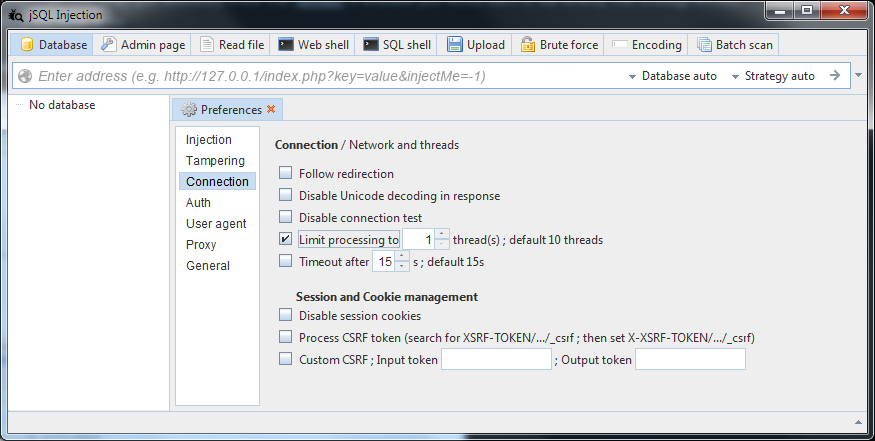The height and width of the screenshot is (441, 875).
Task: Switch to the Encoding tab
Action: [646, 45]
